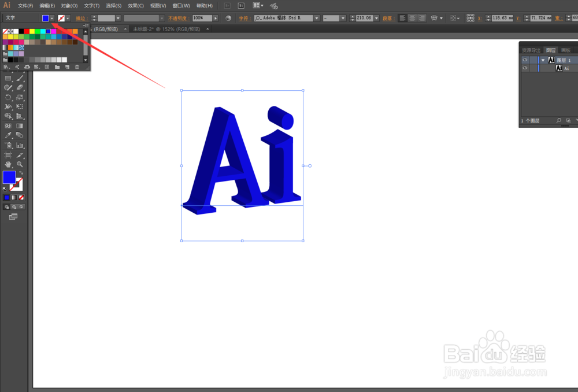Viewport: 578px width, 392px height.
Task: Select the Warp width tool
Action: point(8,106)
